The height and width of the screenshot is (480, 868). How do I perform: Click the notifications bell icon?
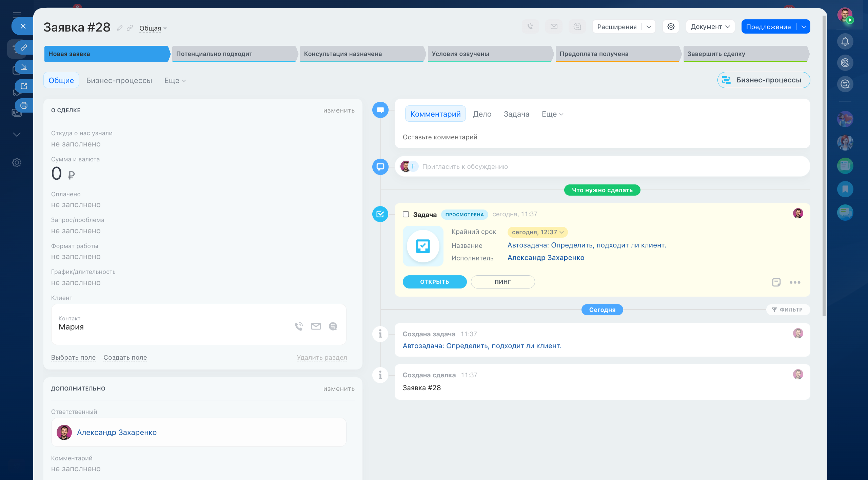(845, 41)
